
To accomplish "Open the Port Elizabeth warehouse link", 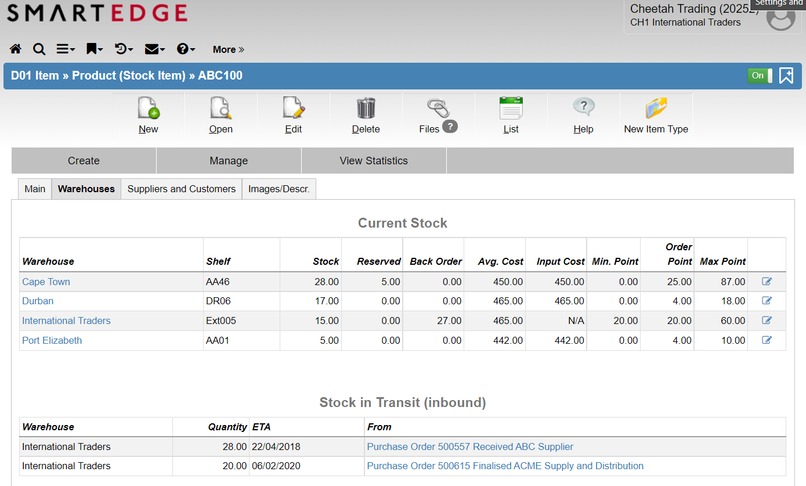I will tap(51, 340).
